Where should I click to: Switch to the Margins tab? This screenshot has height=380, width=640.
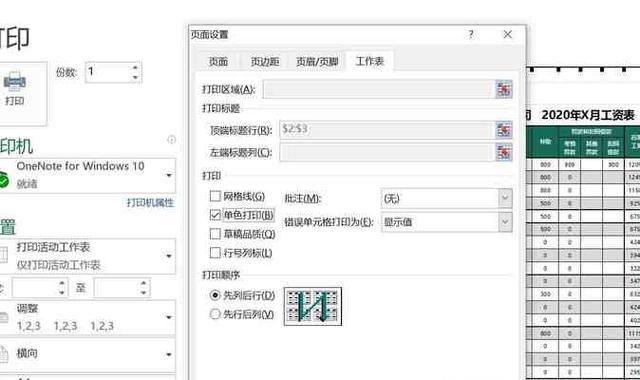click(x=265, y=62)
